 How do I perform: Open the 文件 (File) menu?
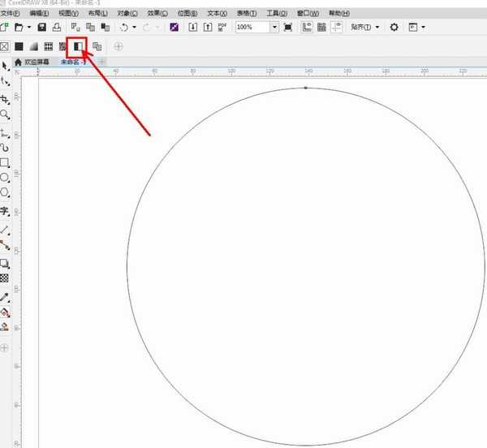(x=10, y=14)
